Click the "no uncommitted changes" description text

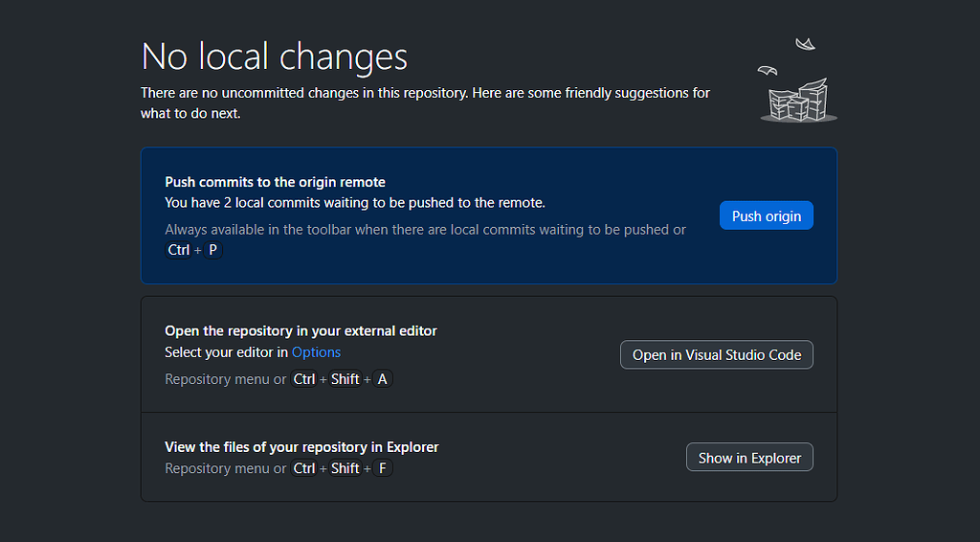425,93
